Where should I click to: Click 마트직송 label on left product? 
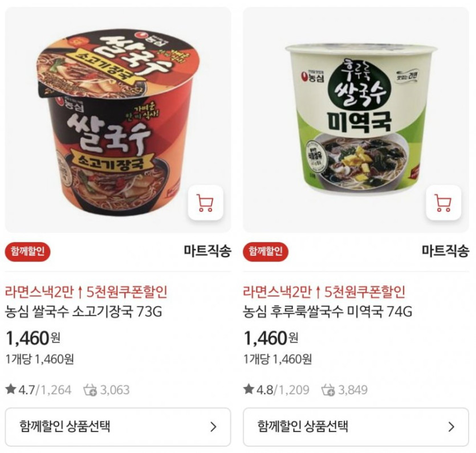pyautogui.click(x=208, y=251)
